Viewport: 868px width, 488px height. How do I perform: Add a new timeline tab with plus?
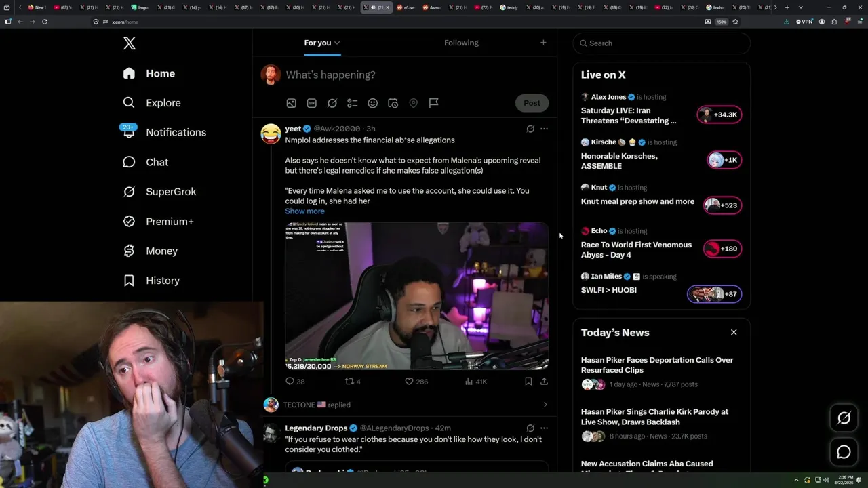[543, 43]
